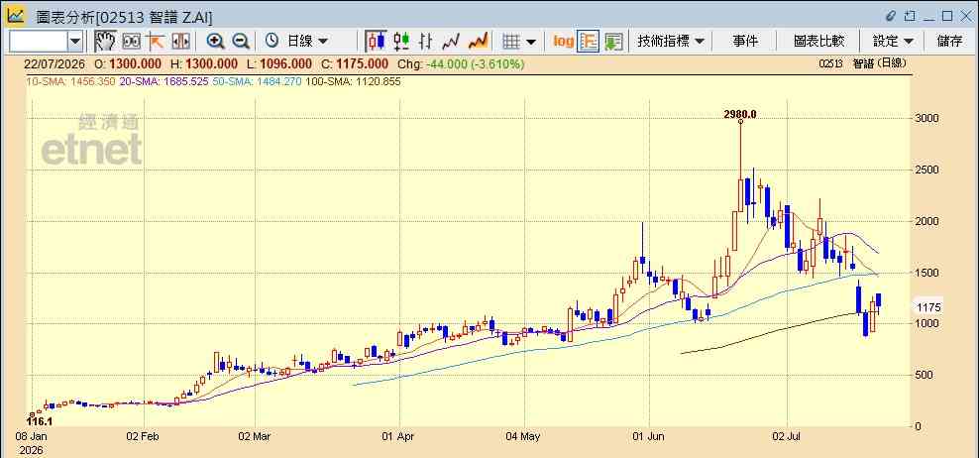Click the 01 Jun date axis label
The height and width of the screenshot is (458, 980).
pos(650,437)
